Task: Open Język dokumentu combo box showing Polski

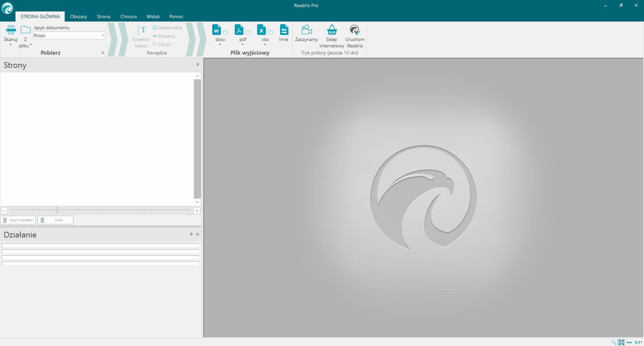Action: click(69, 36)
